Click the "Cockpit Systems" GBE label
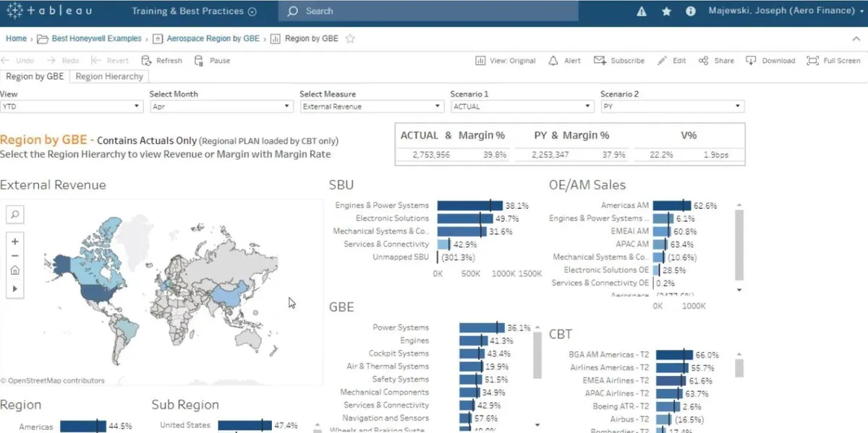This screenshot has height=433, width=868. click(399, 353)
